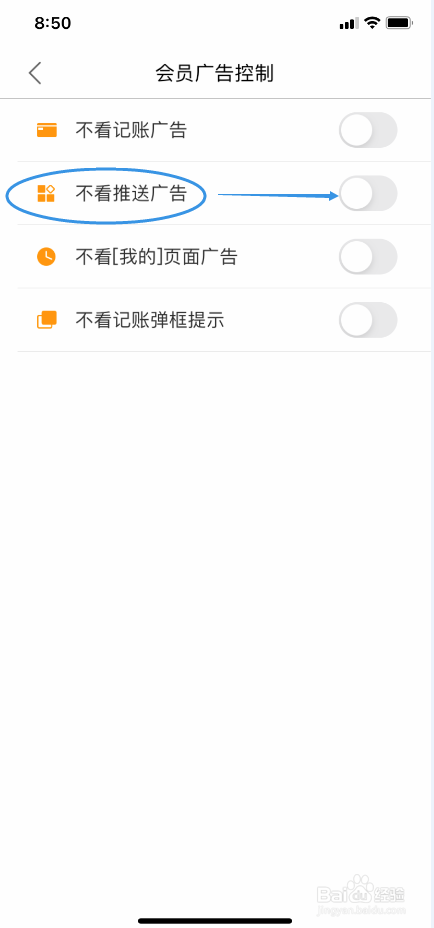Screen dimensions: 434x928
Task: Turn on the 不看推送广告 switch
Action: [368, 193]
